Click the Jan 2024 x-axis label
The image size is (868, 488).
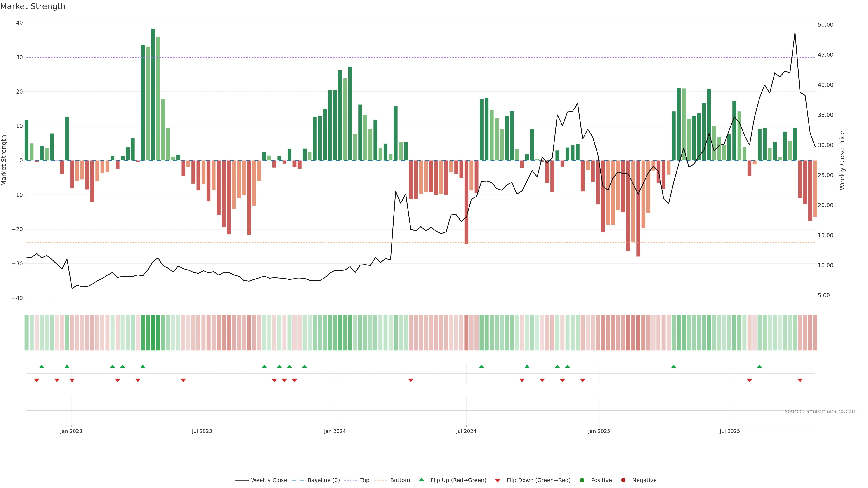click(335, 431)
